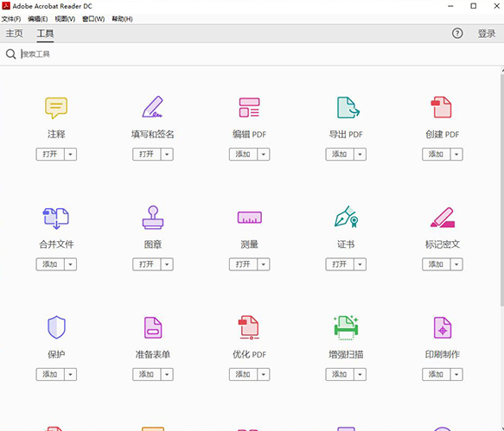Click 添加 button under 准备表单
The width and height of the screenshot is (504, 431).
tap(147, 375)
